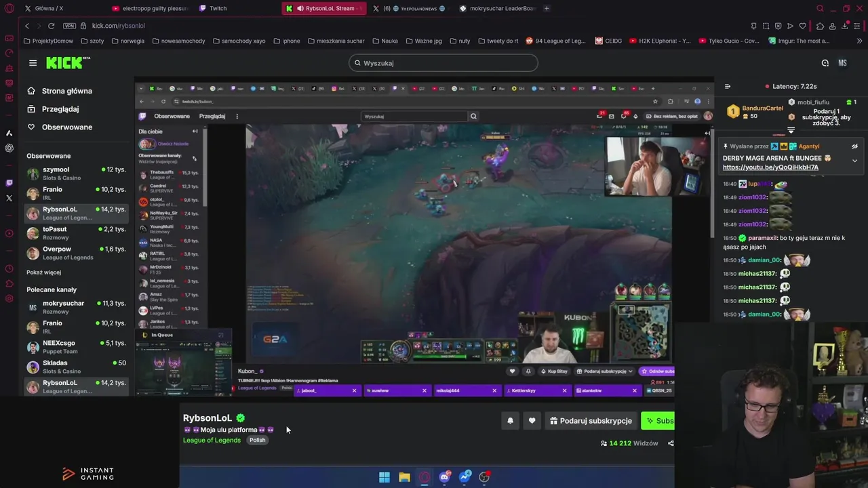Open toPasut channel in followed list
This screenshot has width=868, height=488.
coord(76,233)
